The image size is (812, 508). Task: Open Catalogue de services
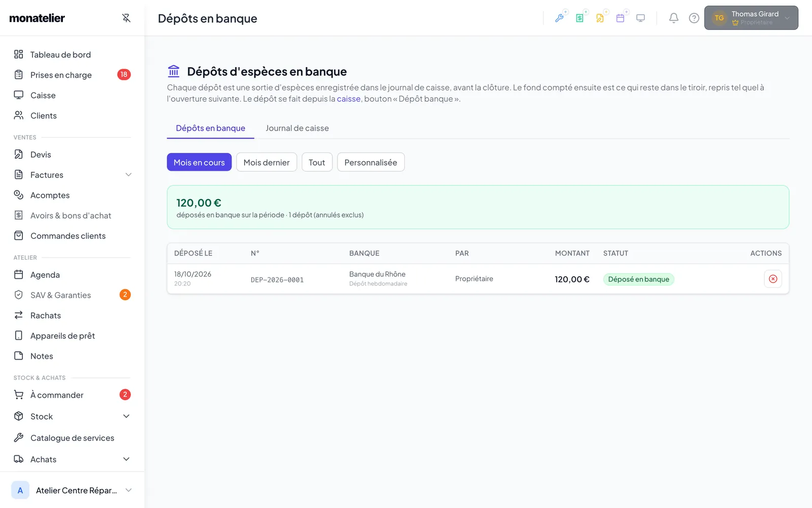(72, 438)
